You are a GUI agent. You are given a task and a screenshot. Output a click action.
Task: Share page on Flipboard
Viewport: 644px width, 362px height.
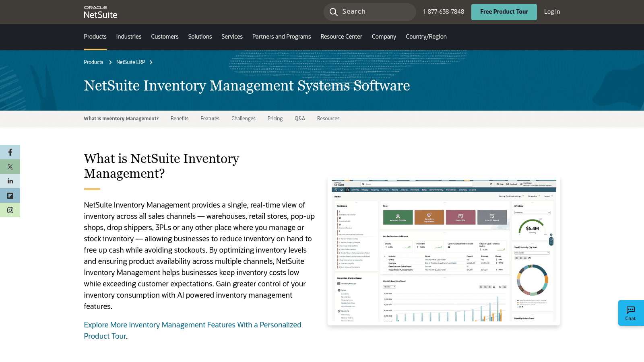(x=10, y=195)
